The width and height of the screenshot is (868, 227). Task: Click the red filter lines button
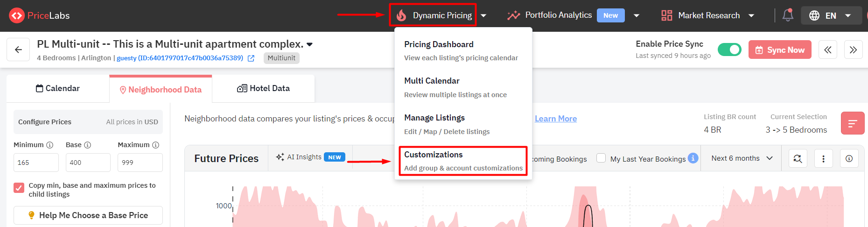tap(853, 123)
